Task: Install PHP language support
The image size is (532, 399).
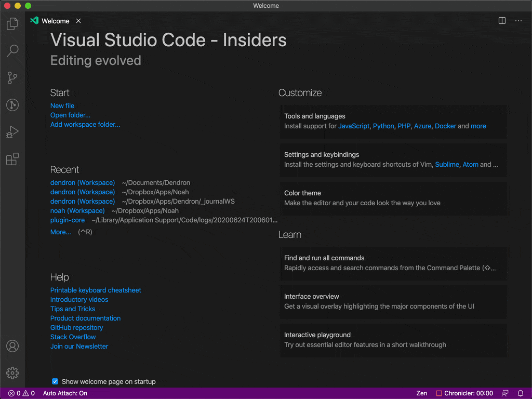Action: coord(404,126)
